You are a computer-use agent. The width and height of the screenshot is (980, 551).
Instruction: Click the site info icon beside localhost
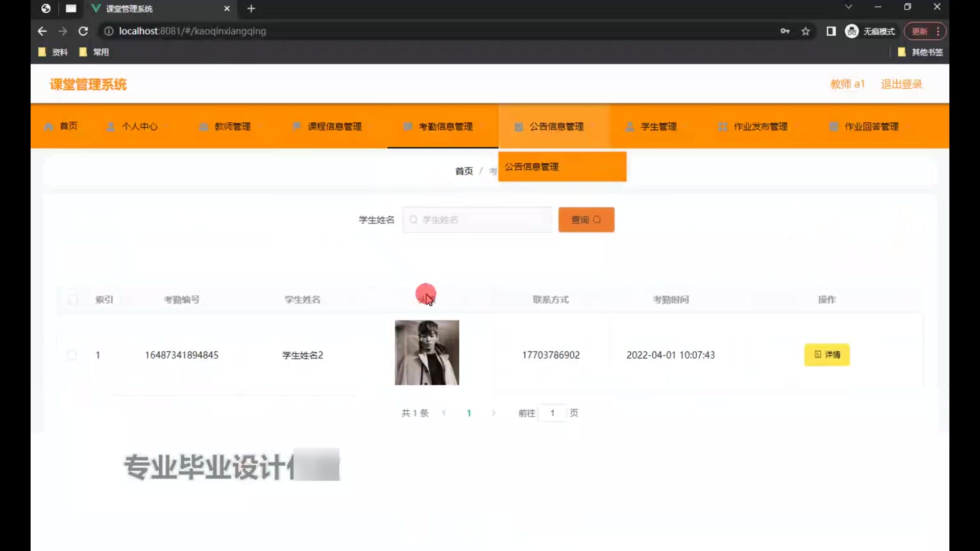(108, 31)
